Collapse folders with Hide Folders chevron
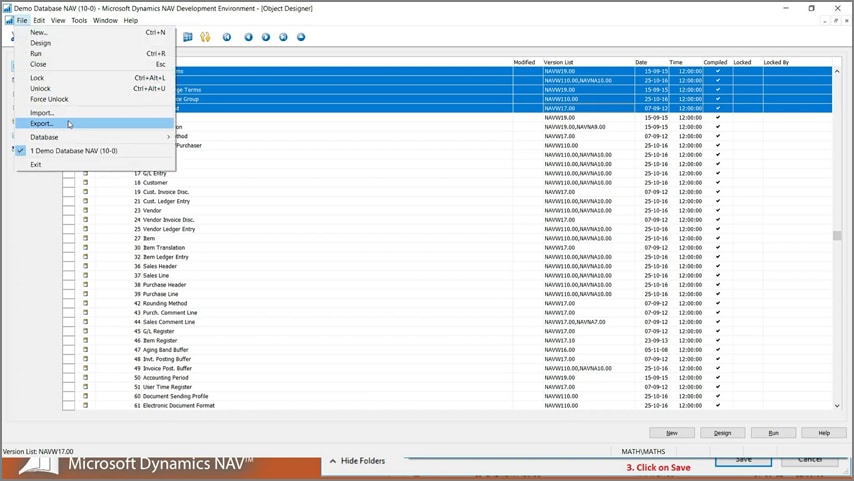Viewport: 854px width, 481px height. [x=333, y=461]
